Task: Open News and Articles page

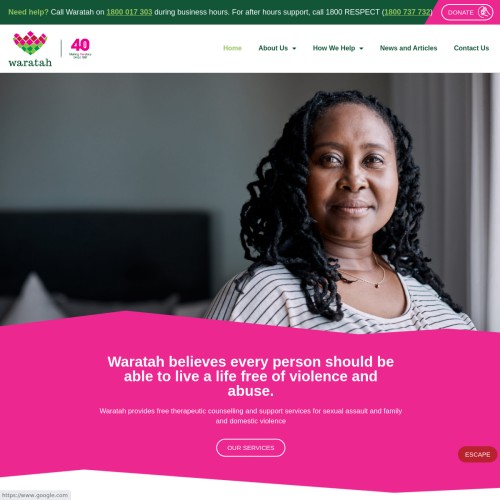Action: pyautogui.click(x=408, y=48)
